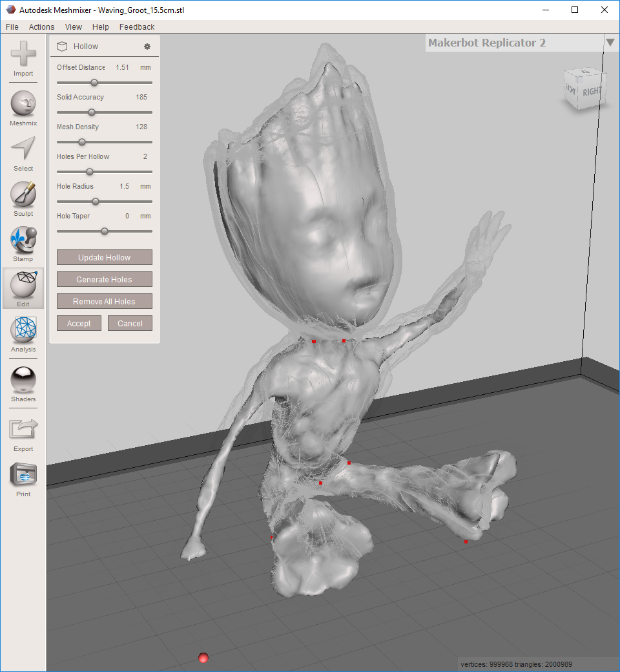
Task: Click the Mesh Density value 128
Action: [x=141, y=127]
